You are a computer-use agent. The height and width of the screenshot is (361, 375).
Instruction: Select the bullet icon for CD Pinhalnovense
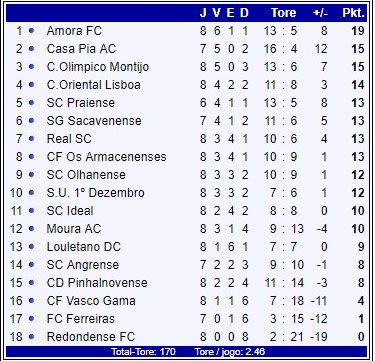pos(31,283)
